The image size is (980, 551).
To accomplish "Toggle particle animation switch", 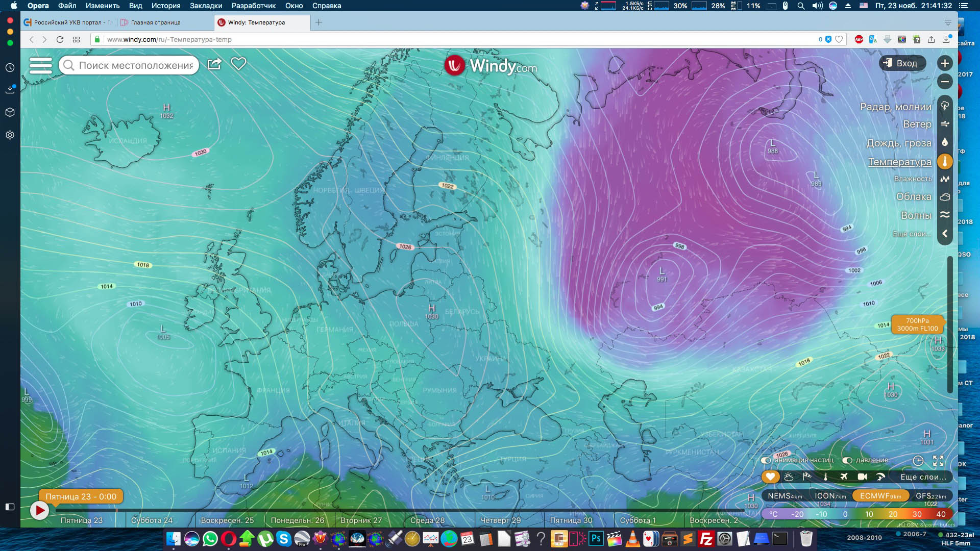I will [x=766, y=460].
